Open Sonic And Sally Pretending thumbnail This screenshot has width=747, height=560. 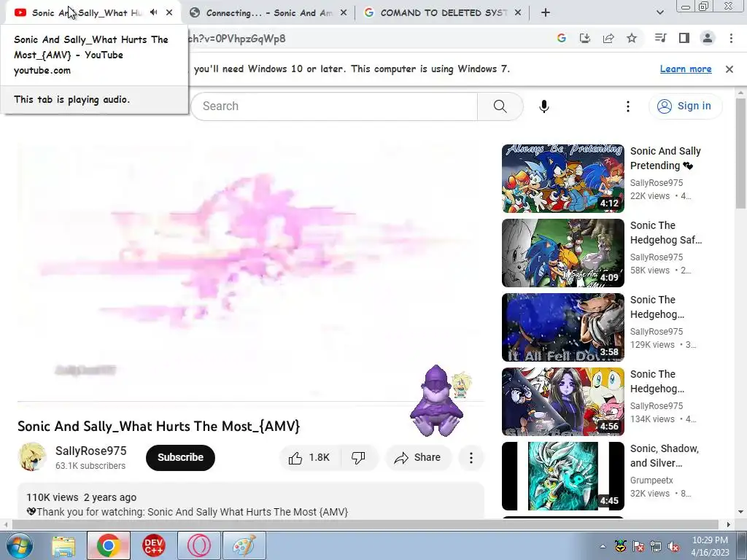[x=562, y=179]
